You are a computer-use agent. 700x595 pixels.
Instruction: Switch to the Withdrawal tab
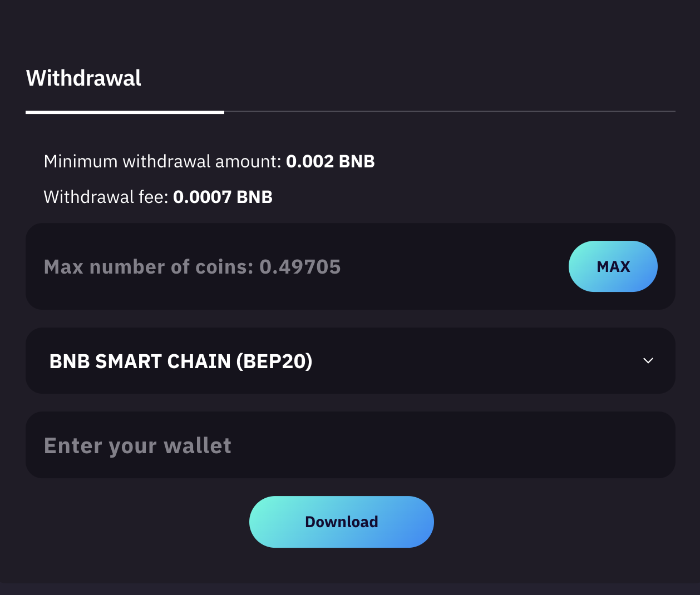click(83, 78)
